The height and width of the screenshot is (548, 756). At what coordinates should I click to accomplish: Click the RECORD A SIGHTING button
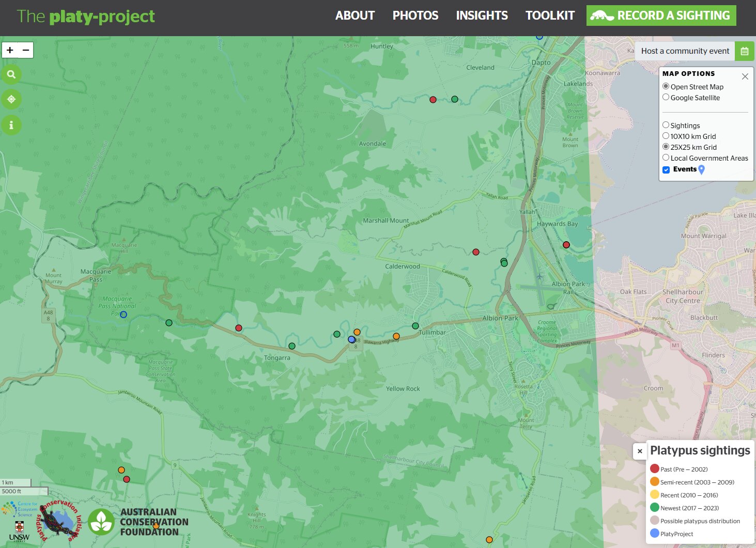(660, 15)
